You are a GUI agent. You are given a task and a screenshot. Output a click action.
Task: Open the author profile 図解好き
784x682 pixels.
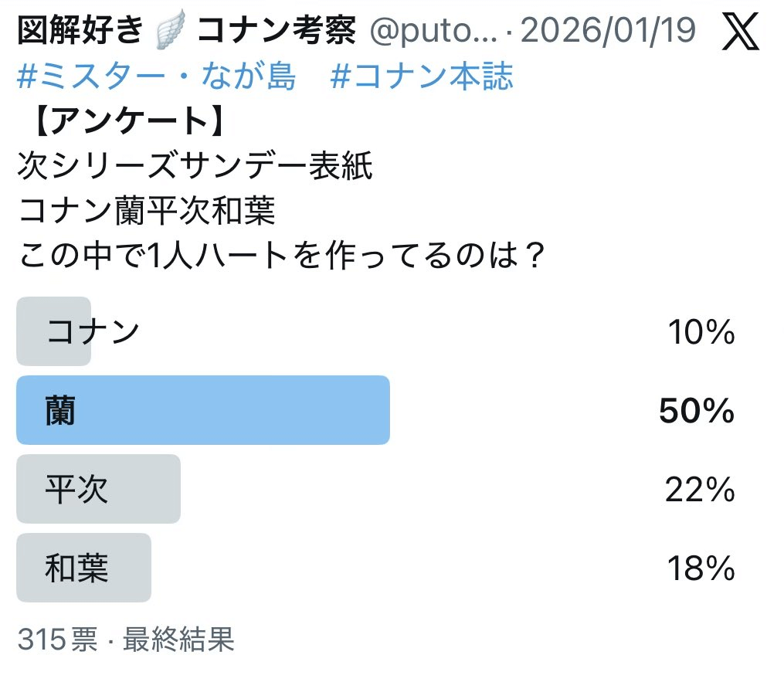80,31
